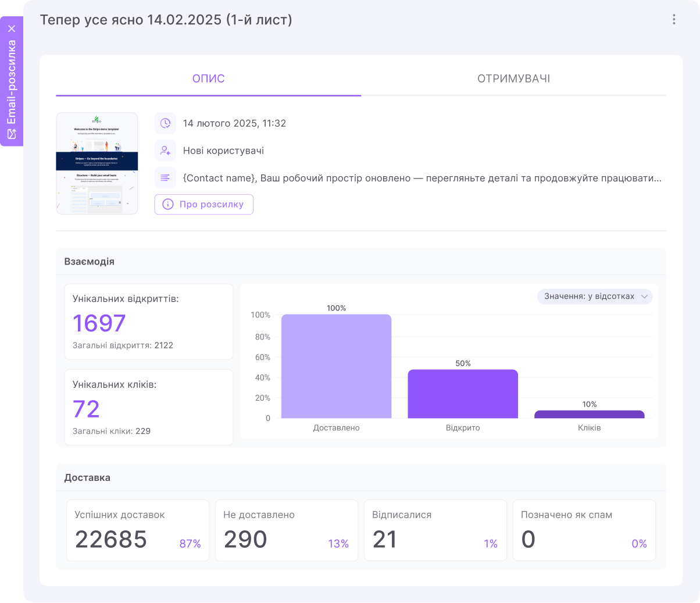Select the Унікальних відкриттів card
700x603 pixels.
point(149,322)
